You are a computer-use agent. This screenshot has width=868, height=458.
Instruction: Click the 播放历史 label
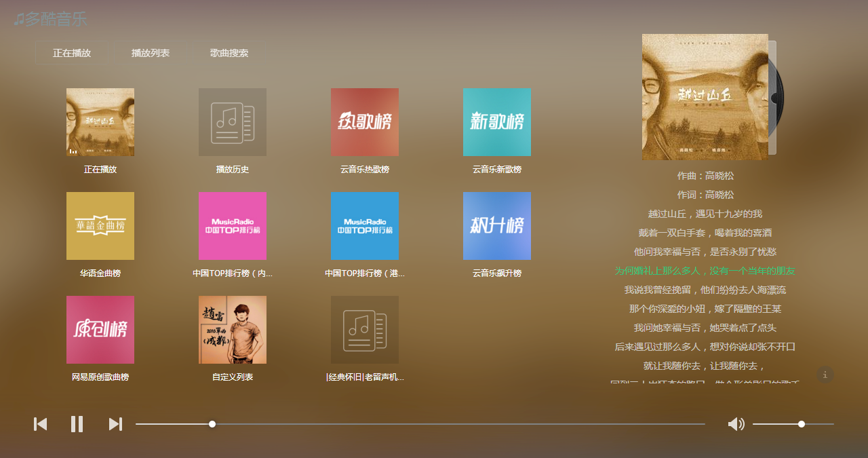[233, 170]
